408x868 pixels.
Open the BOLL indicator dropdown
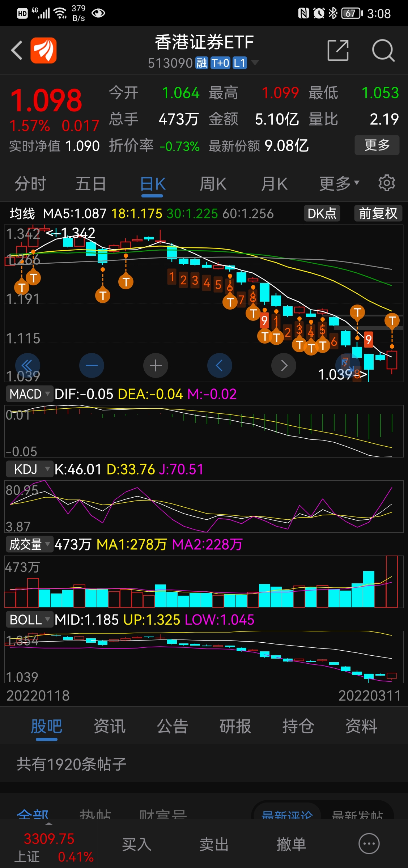(30, 620)
